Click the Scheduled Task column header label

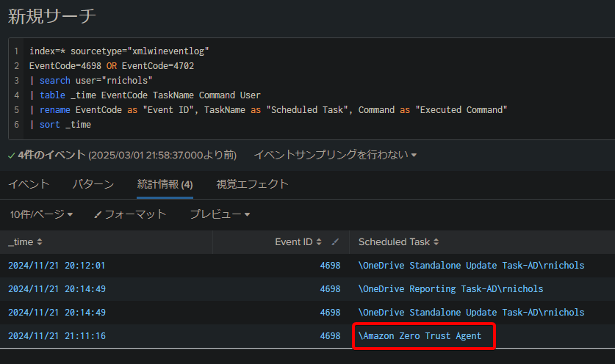tap(394, 242)
